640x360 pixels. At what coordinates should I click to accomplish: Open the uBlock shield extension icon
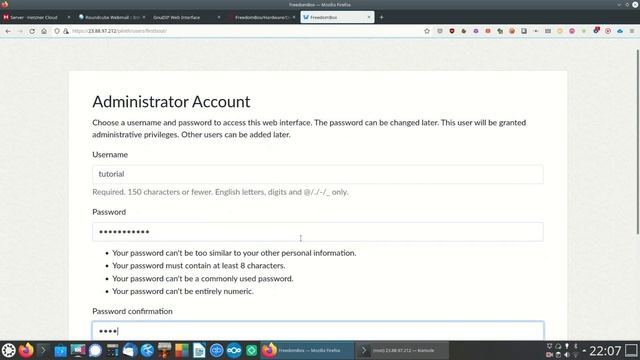click(452, 31)
